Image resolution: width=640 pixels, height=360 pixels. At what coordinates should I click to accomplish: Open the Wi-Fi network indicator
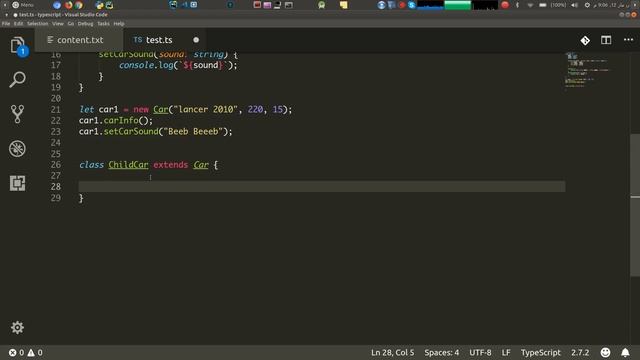coord(530,5)
